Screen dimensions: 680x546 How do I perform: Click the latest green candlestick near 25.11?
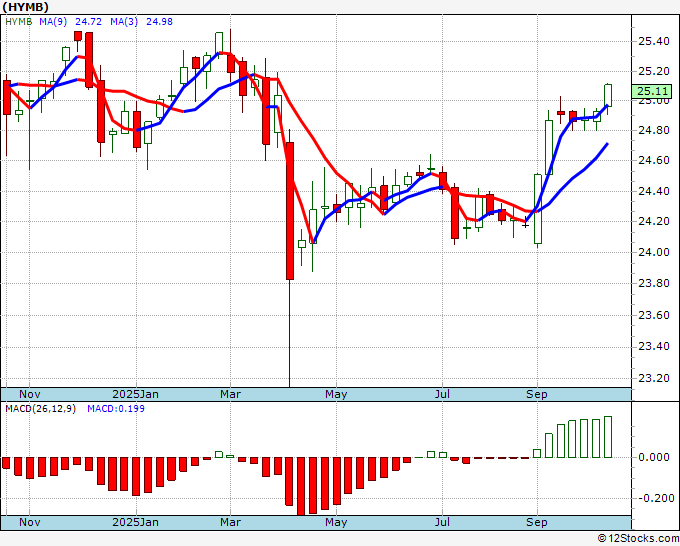coord(608,95)
